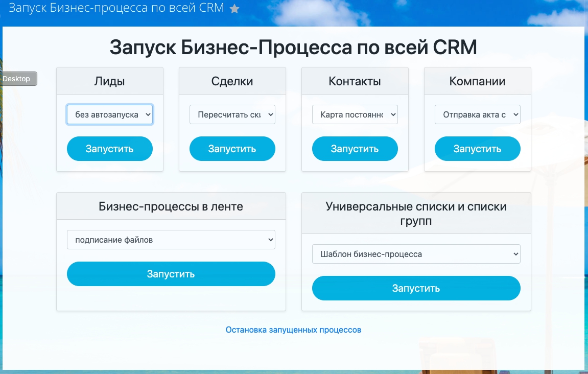The height and width of the screenshot is (374, 588).
Task: Select the Контакты card header
Action: coord(355,81)
